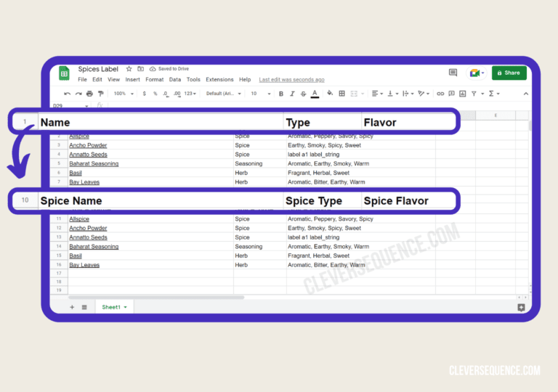
Task: Select the Paint format tool
Action: tap(101, 94)
